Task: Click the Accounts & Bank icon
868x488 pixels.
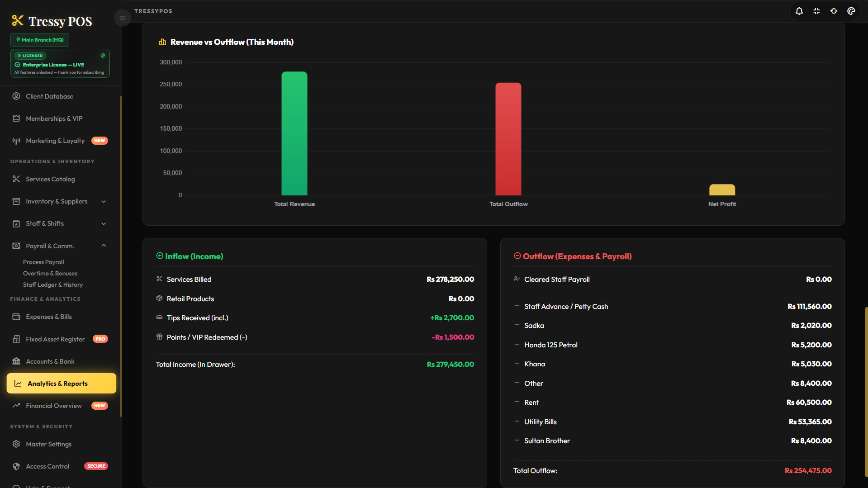Action: pyautogui.click(x=16, y=361)
